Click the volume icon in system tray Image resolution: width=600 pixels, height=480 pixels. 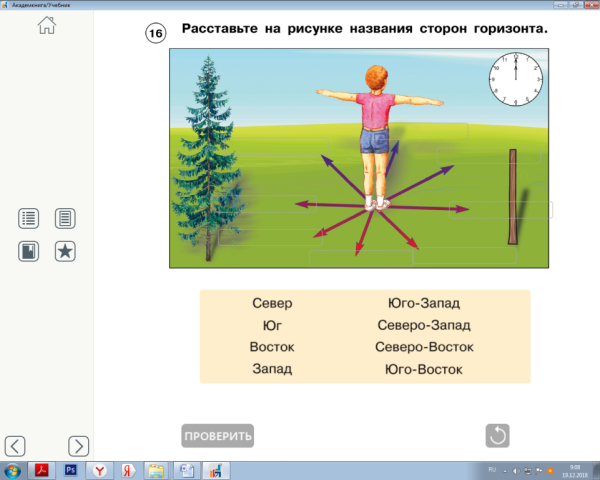point(516,471)
